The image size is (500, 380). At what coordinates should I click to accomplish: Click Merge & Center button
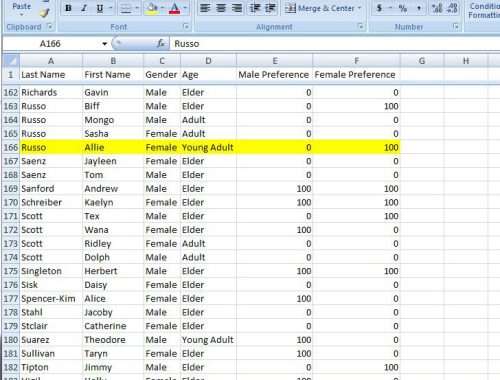[320, 8]
